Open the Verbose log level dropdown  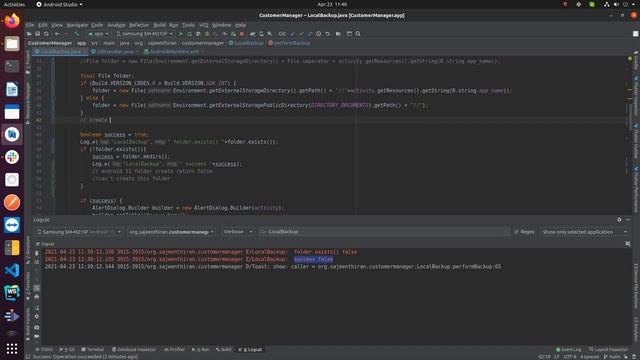point(238,232)
